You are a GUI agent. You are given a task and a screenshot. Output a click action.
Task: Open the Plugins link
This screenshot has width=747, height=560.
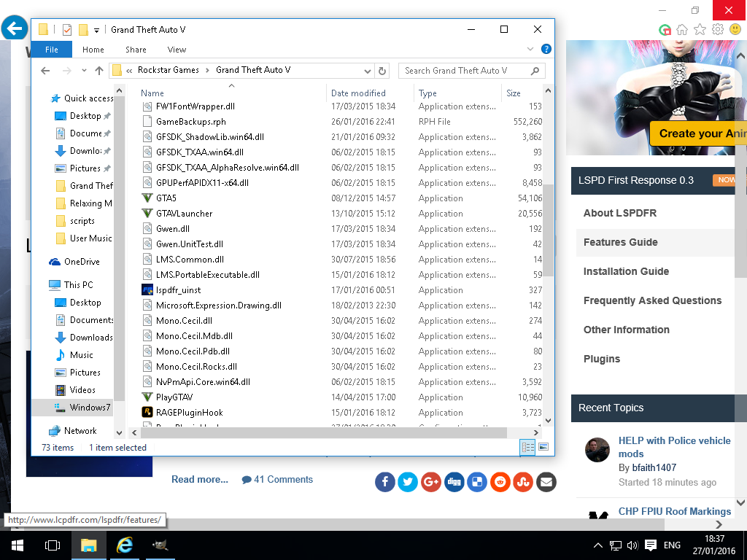(x=602, y=359)
